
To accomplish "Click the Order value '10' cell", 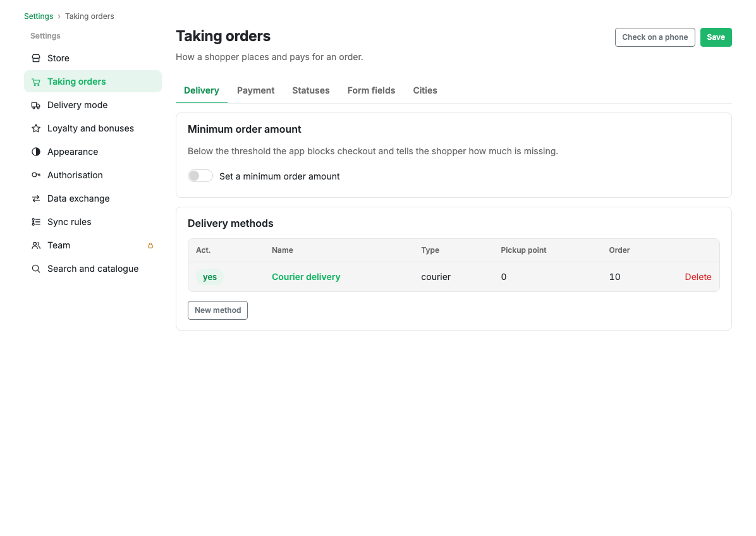I will tap(615, 277).
